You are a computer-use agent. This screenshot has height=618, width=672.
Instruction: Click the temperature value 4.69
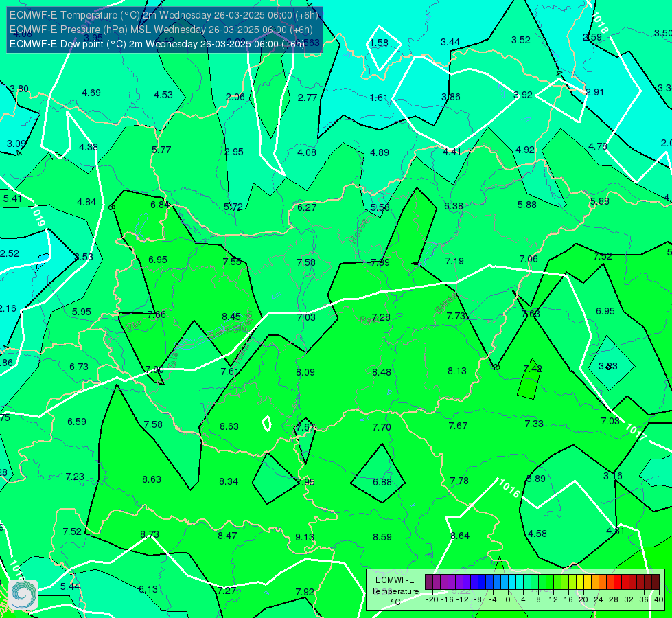tap(91, 93)
